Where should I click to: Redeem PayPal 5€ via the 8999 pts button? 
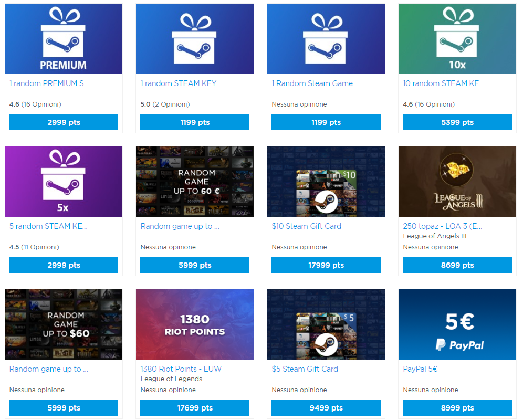(457, 407)
